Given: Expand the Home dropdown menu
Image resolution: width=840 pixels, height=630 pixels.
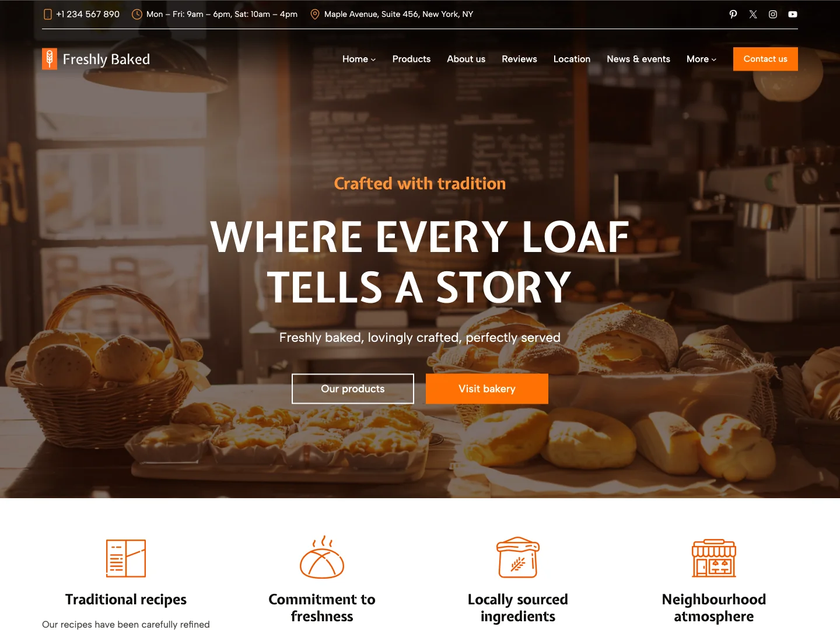Looking at the screenshot, I should pos(359,59).
